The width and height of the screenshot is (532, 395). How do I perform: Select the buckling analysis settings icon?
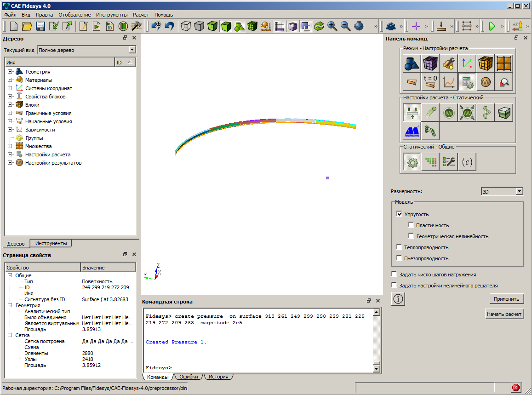pyautogui.click(x=486, y=113)
